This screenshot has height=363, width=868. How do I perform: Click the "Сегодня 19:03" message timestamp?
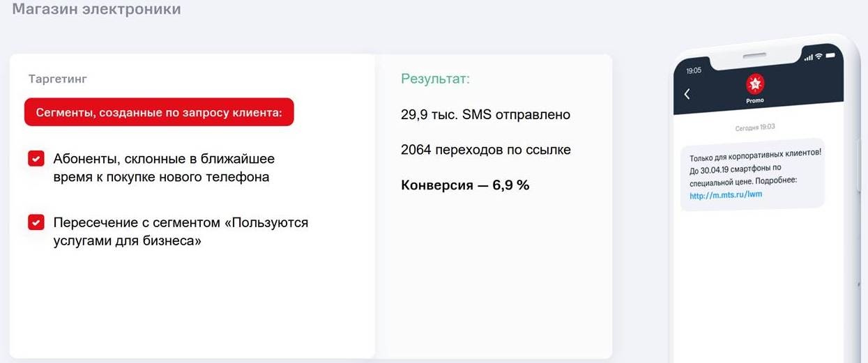(x=755, y=128)
